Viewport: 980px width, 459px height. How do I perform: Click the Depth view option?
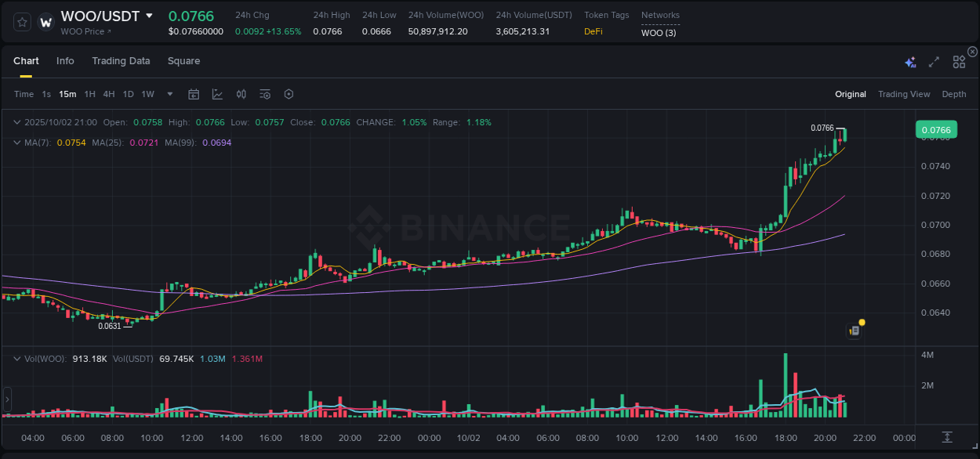click(x=954, y=94)
